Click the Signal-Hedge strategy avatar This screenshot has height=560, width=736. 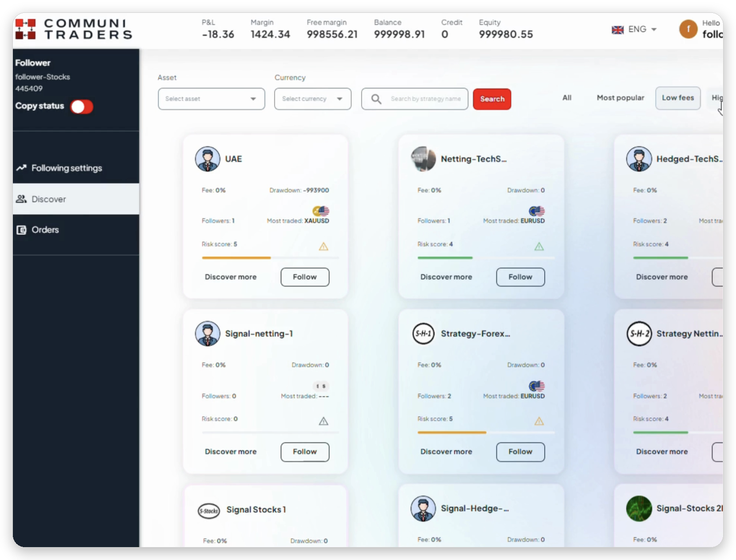(423, 508)
